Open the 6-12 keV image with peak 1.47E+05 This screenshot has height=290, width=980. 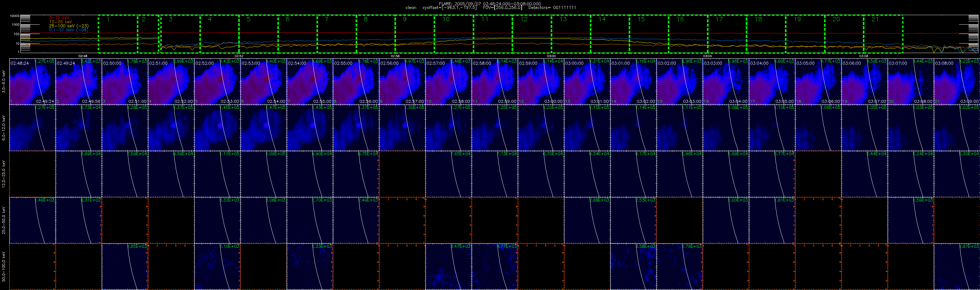pyautogui.click(x=263, y=128)
